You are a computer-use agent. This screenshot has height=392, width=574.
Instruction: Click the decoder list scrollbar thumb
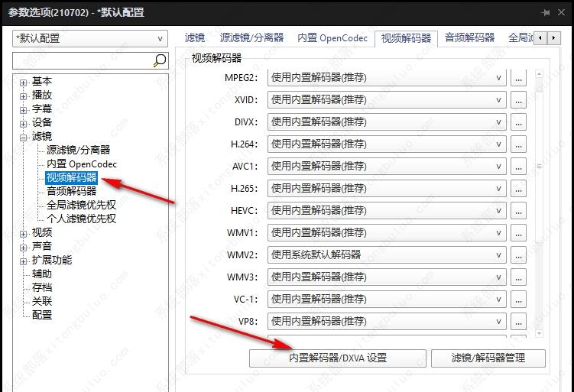tap(539, 166)
